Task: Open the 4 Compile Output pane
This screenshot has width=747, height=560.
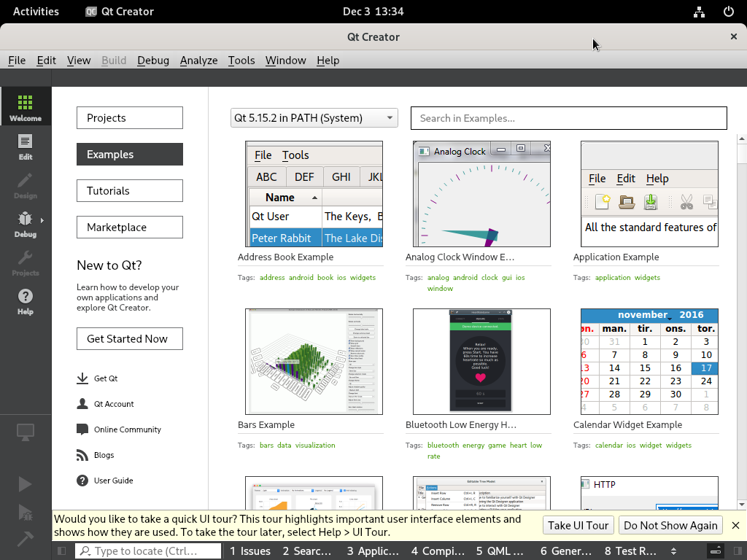Action: point(438,551)
